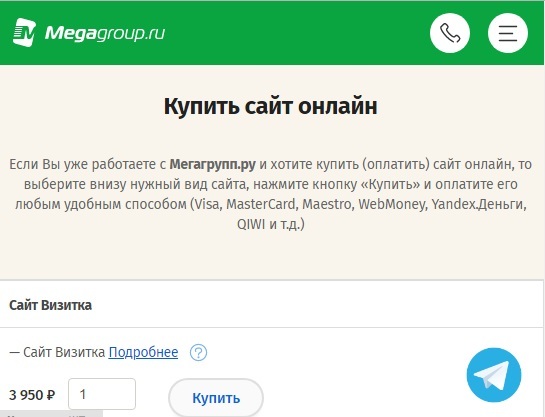Open the hamburger menu
The height and width of the screenshot is (417, 545).
click(x=507, y=33)
